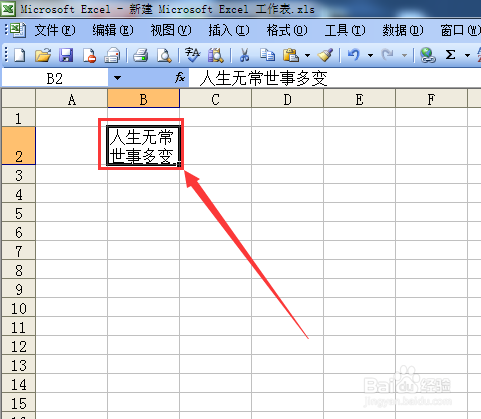Select row 5 header
Viewport: 481px width, 419px height.
tap(18, 213)
